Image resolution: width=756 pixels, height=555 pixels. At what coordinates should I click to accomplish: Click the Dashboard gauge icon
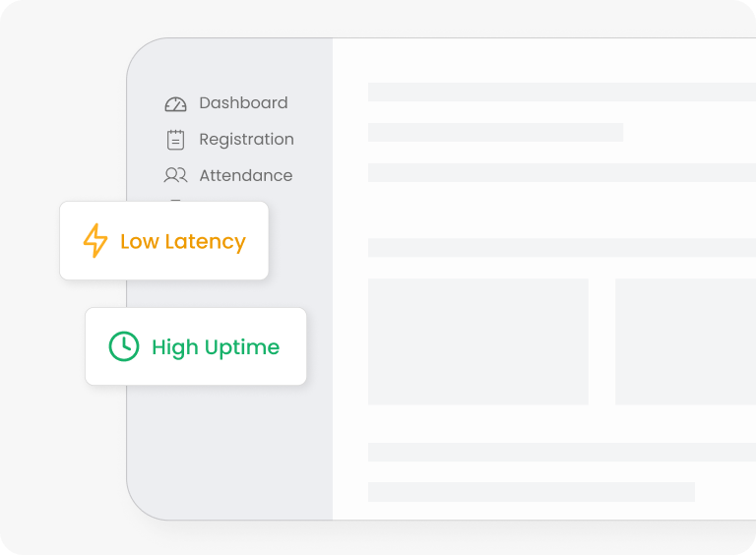(x=175, y=104)
